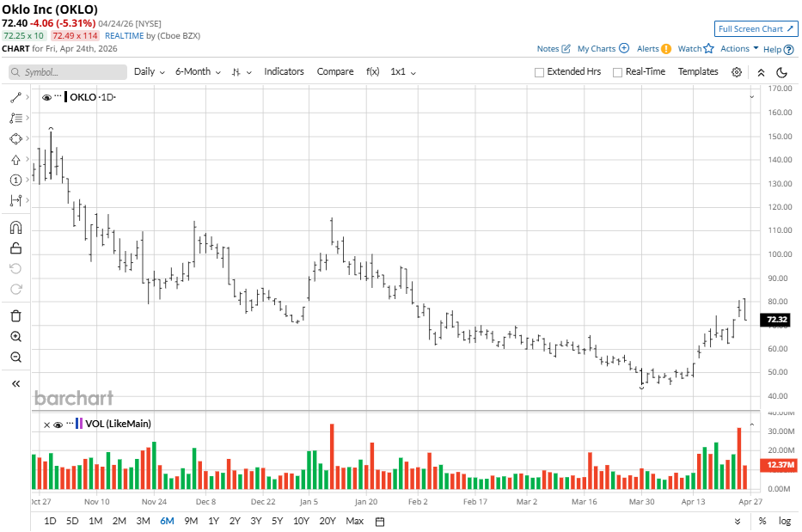Image resolution: width=802 pixels, height=532 pixels.
Task: Toggle the lock drawings icon
Action: [x=15, y=248]
